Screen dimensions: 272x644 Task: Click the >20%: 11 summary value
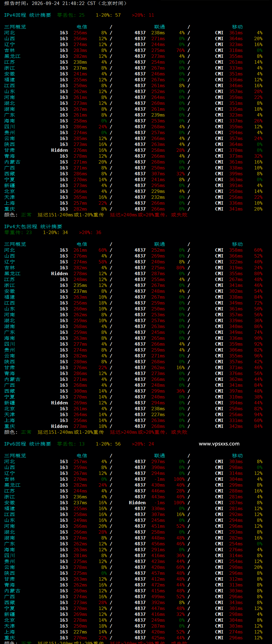pos(143,15)
